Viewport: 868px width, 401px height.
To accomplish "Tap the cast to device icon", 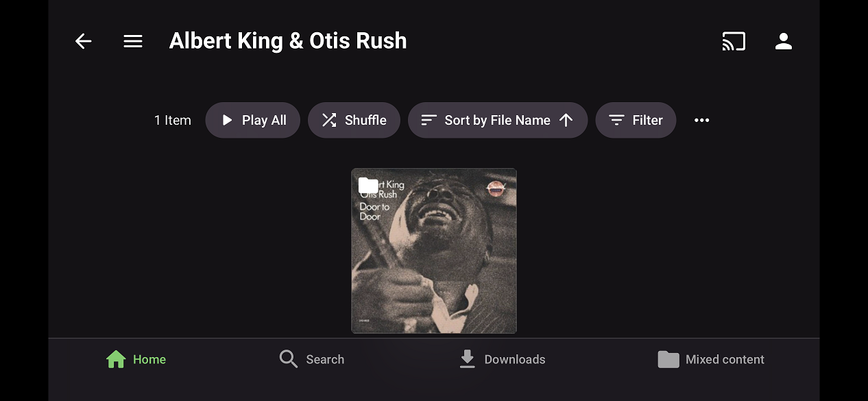I will pyautogui.click(x=733, y=41).
